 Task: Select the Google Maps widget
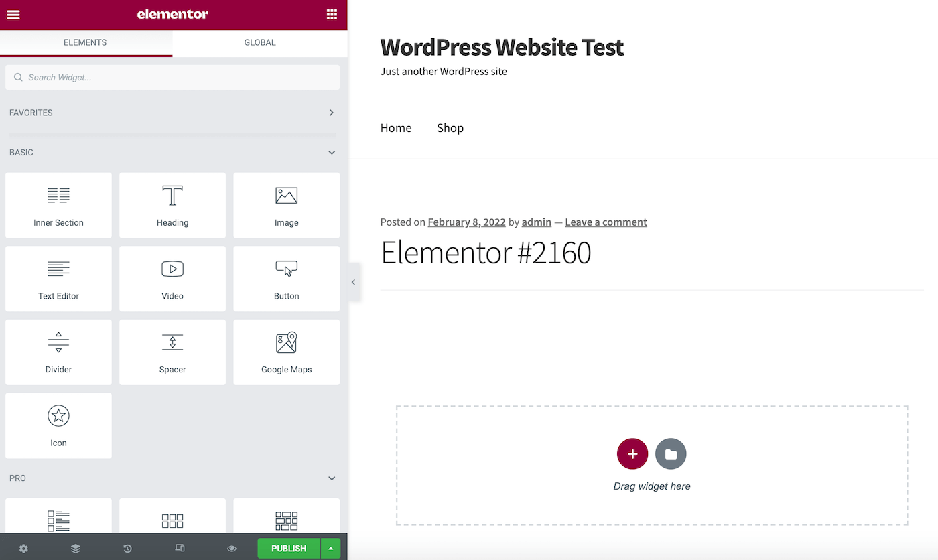point(286,352)
